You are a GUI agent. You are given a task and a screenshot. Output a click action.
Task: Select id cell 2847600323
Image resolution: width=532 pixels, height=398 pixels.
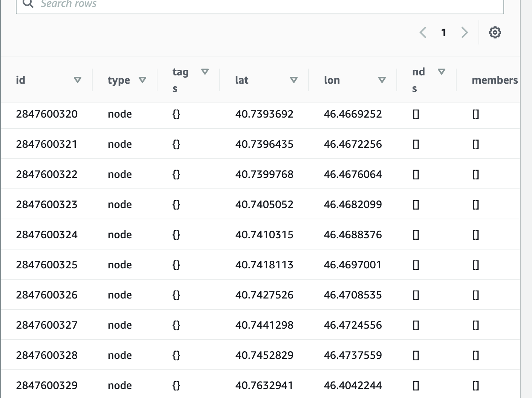click(x=47, y=204)
